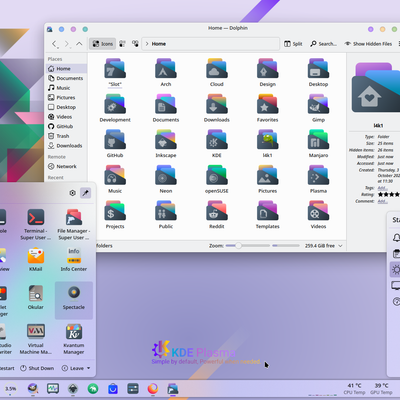The height and width of the screenshot is (400, 400).
Task: Switch to Icons view mode
Action: (x=102, y=44)
